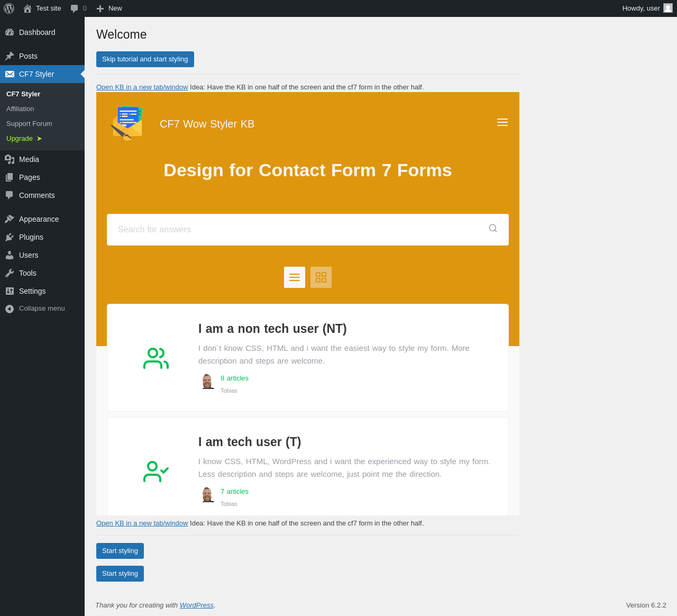Screen dimensions: 677x616
Task: Open the Media menu label
Action: [x=29, y=159]
